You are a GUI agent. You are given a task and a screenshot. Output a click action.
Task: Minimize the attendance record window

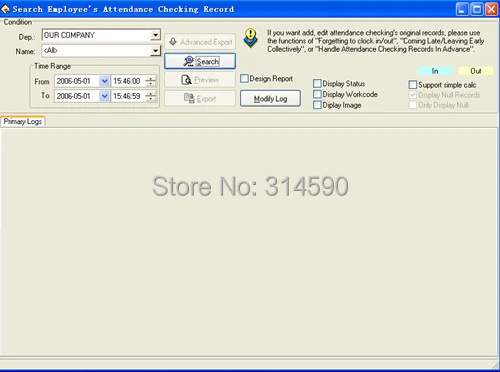(462, 9)
